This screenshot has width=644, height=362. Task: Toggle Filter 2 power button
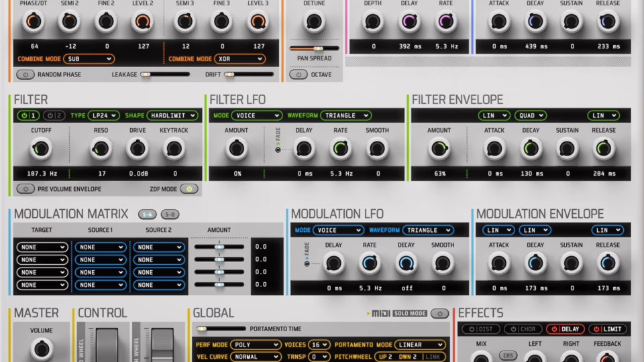click(x=54, y=116)
